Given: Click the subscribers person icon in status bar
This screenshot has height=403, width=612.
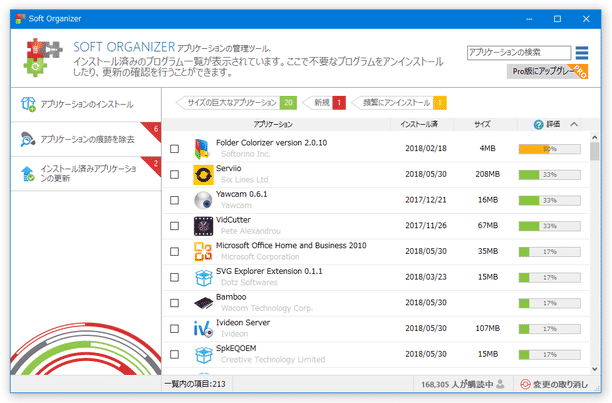Looking at the screenshot, I should [500, 384].
